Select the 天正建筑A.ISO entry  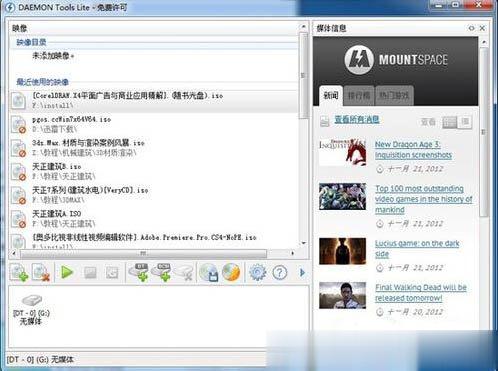tap(153, 218)
